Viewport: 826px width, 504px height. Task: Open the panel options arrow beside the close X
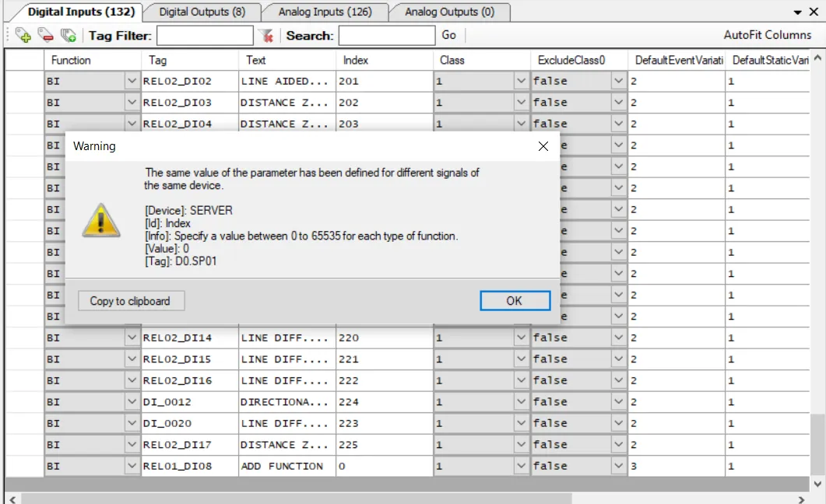797,12
